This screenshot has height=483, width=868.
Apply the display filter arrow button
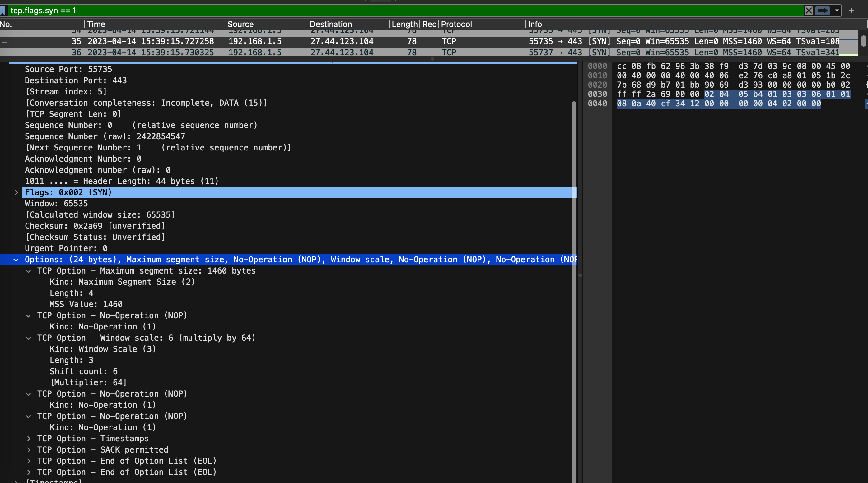(x=823, y=11)
